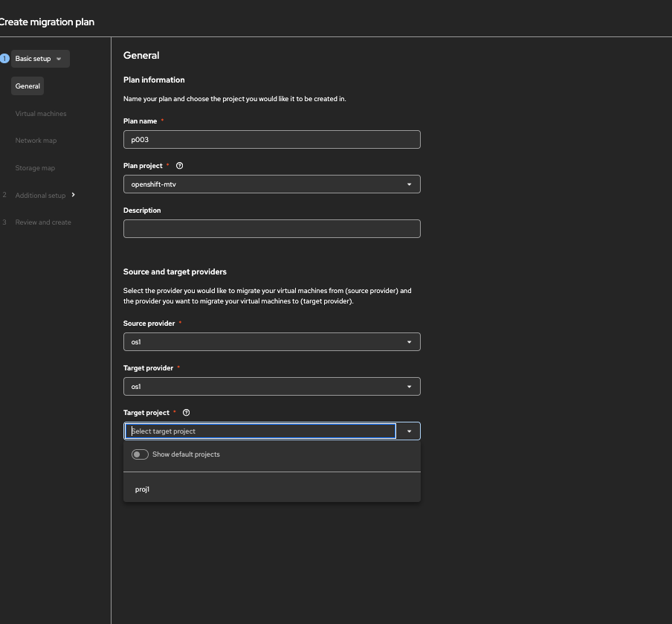Image resolution: width=672 pixels, height=624 pixels.
Task: Collapse the Target project dropdown caret
Action: click(x=409, y=431)
